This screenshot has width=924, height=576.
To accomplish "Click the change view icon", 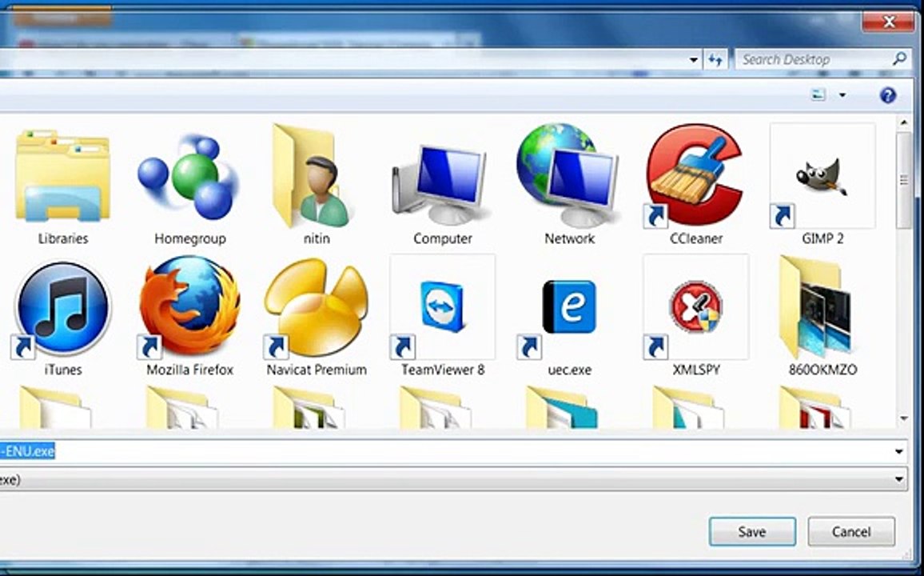I will click(818, 94).
